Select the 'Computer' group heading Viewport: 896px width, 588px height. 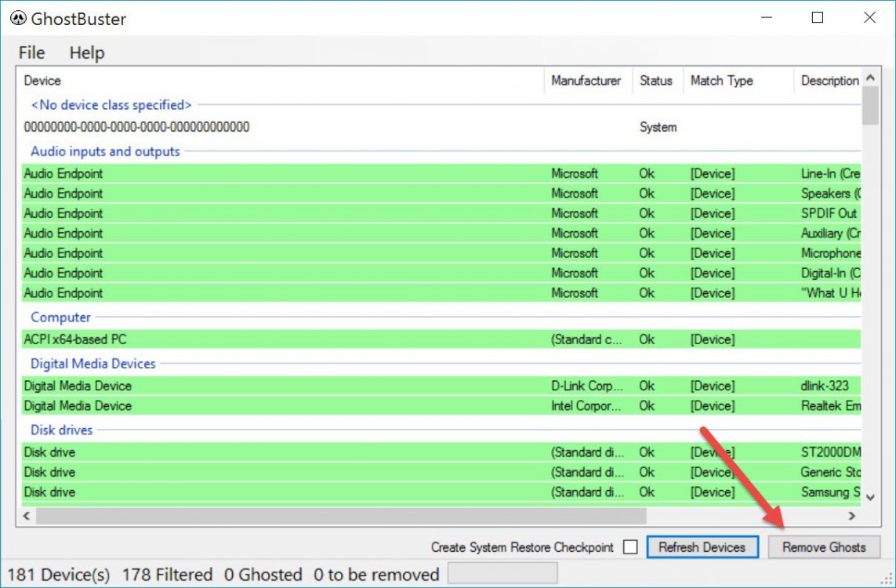[60, 318]
